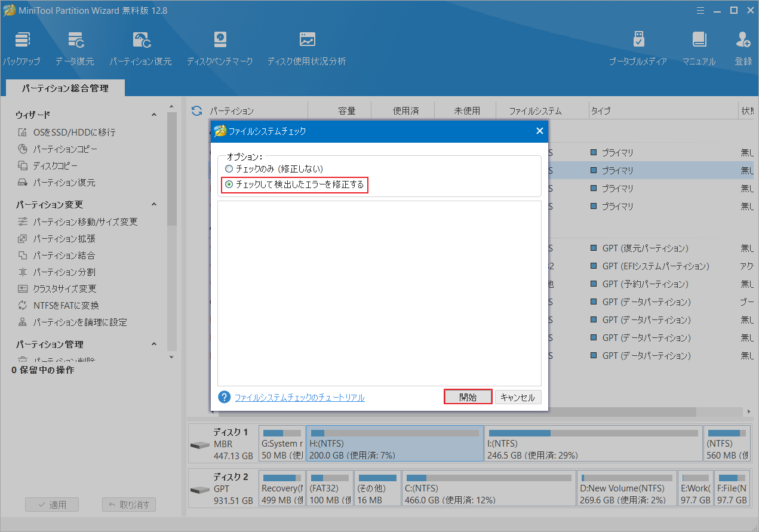Choose パーティション分割 option
Image resolution: width=759 pixels, height=532 pixels.
pyautogui.click(x=56, y=272)
